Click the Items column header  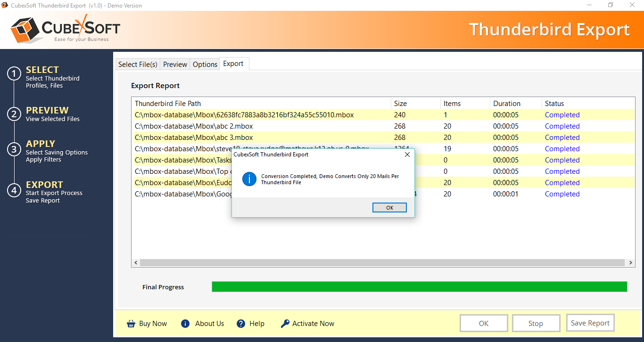pyautogui.click(x=466, y=104)
